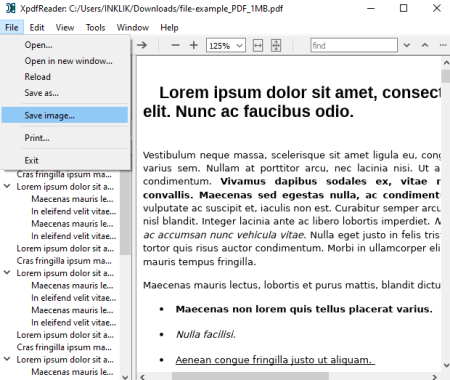Image resolution: width=450 pixels, height=380 pixels.
Task: Open the 125% zoom level dropdown
Action: [226, 45]
